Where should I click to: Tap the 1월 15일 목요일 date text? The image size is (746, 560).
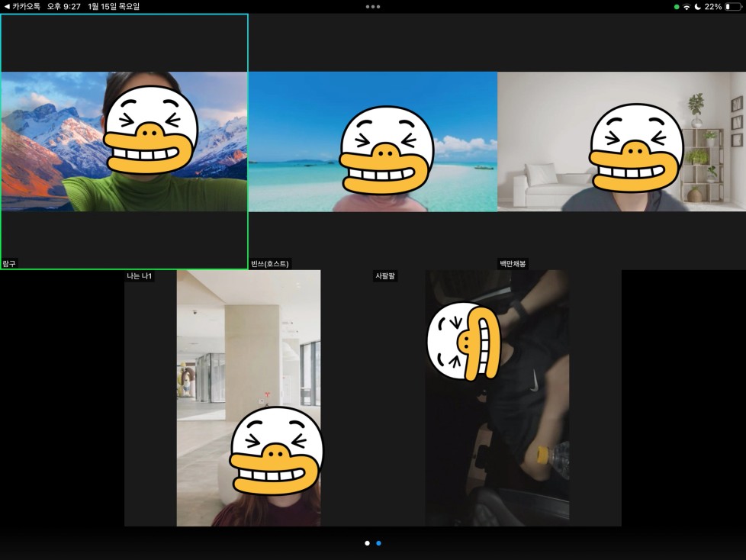point(114,6)
